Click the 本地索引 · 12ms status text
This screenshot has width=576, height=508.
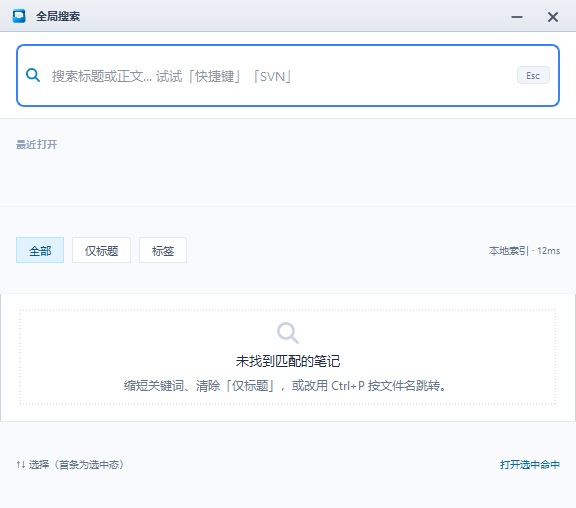524,251
